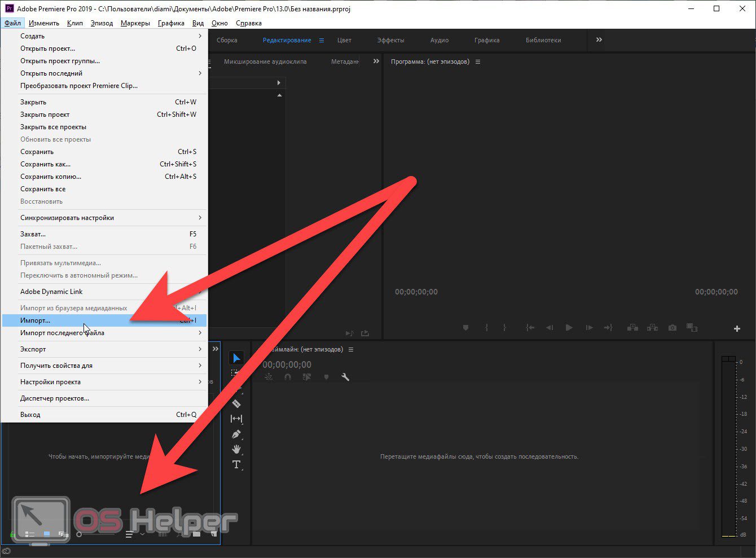
Task: Toggle Linked Selection in the timeline
Action: pos(307,377)
